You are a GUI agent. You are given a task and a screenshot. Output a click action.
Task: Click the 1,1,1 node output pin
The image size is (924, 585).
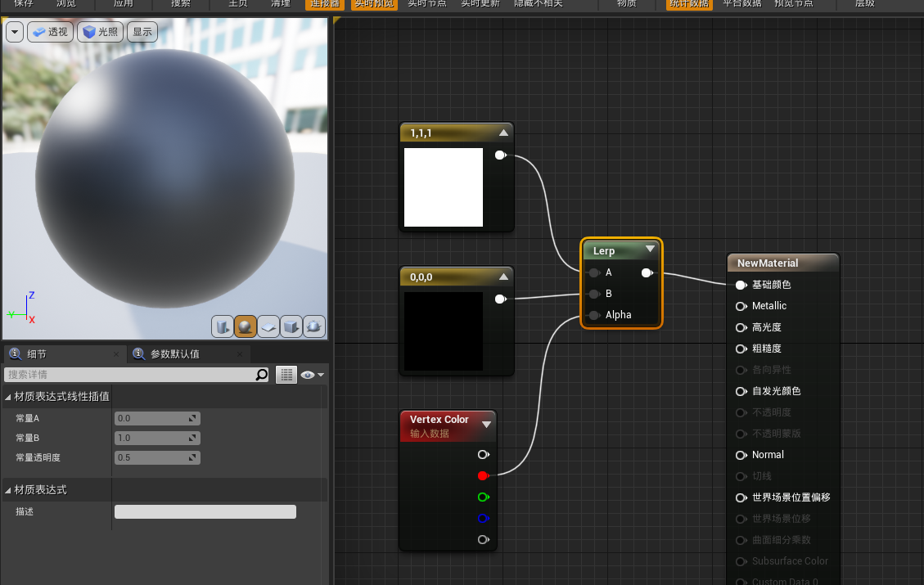click(x=500, y=155)
